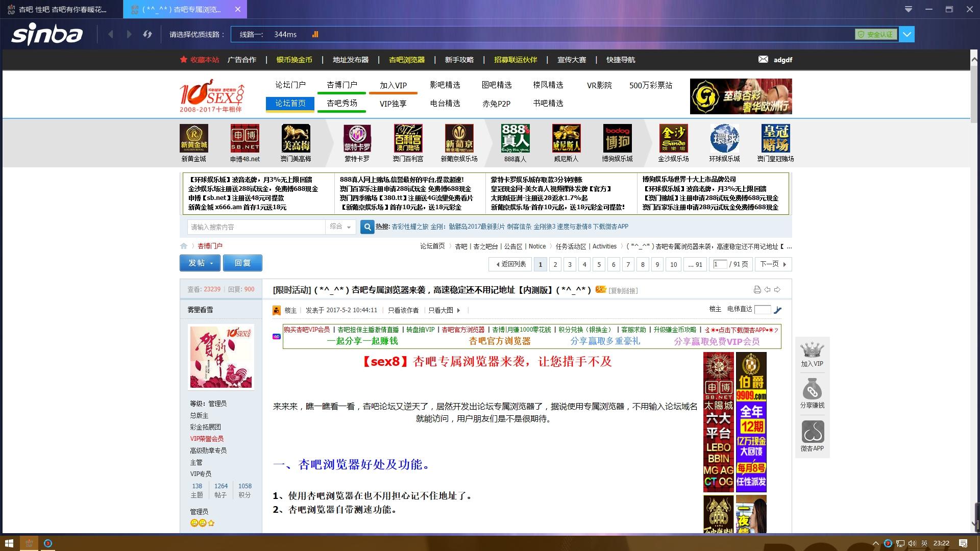Open 广告合作 in top navigation
This screenshot has width=980, height=551.
click(242, 60)
